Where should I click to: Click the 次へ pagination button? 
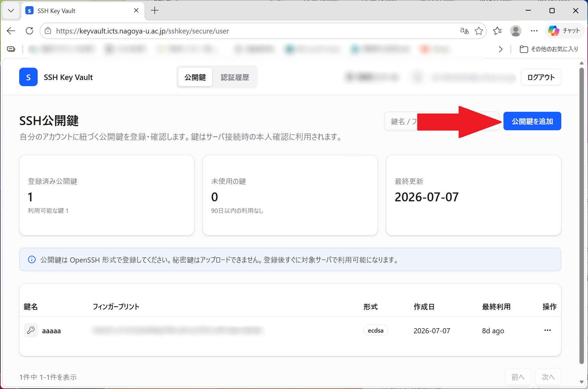[x=548, y=377]
